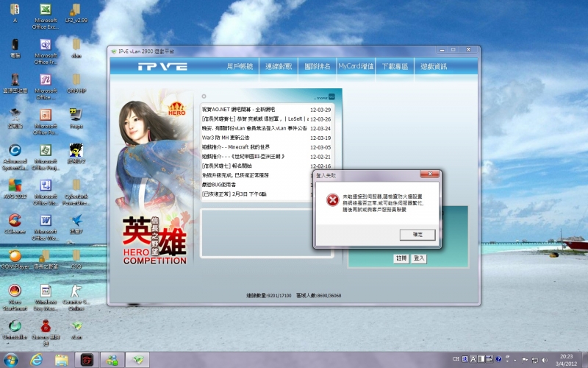Open the CCleaner desktop icon
This screenshot has height=368, width=588.
[x=15, y=224]
